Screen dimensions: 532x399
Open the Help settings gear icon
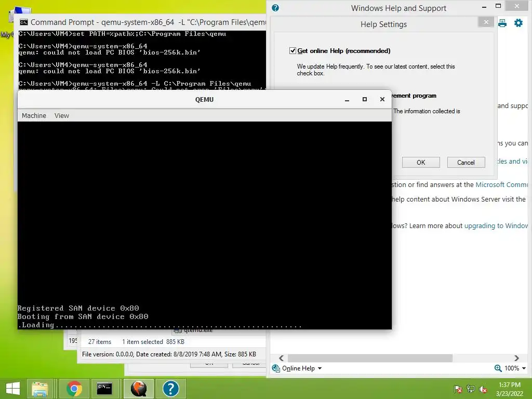518,23
